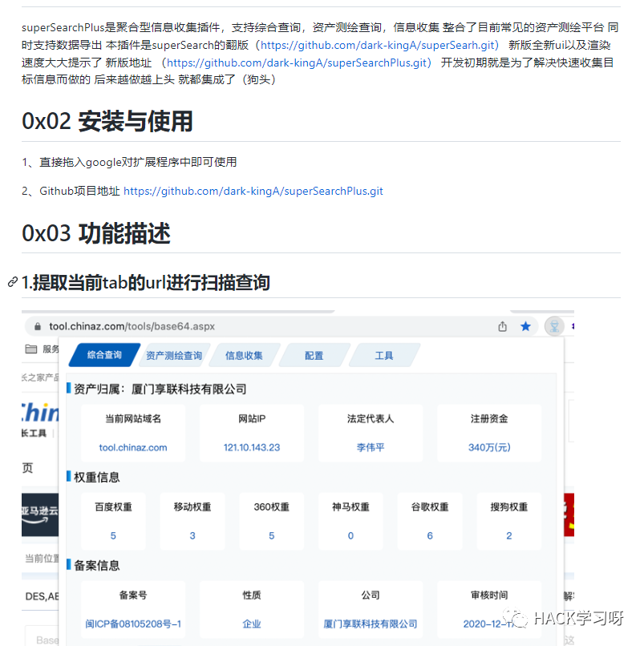This screenshot has width=644, height=646.
Task: Select the 综合查询 tab
Action: [x=104, y=355]
